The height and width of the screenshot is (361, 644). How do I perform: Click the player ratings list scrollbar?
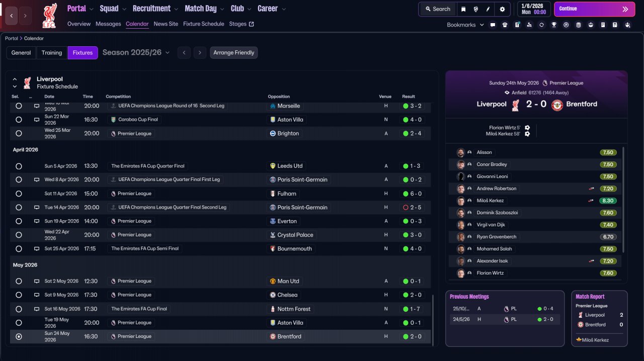point(624,200)
